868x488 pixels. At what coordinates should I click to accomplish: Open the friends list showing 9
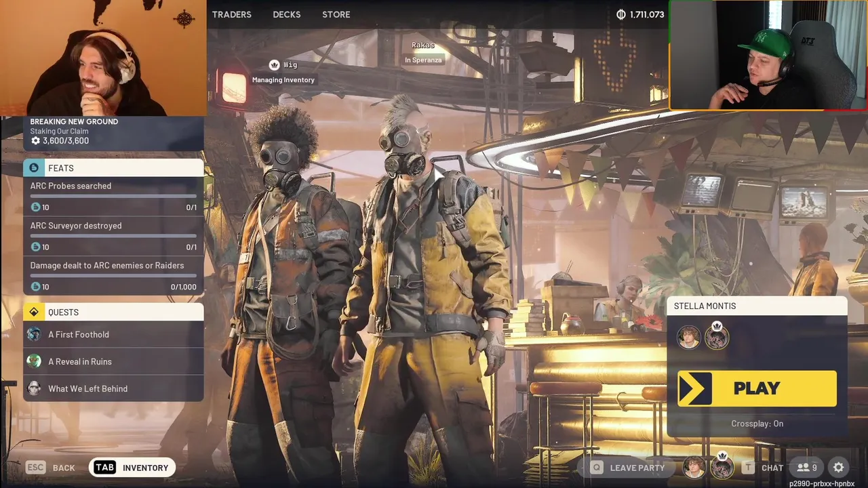[x=806, y=468]
